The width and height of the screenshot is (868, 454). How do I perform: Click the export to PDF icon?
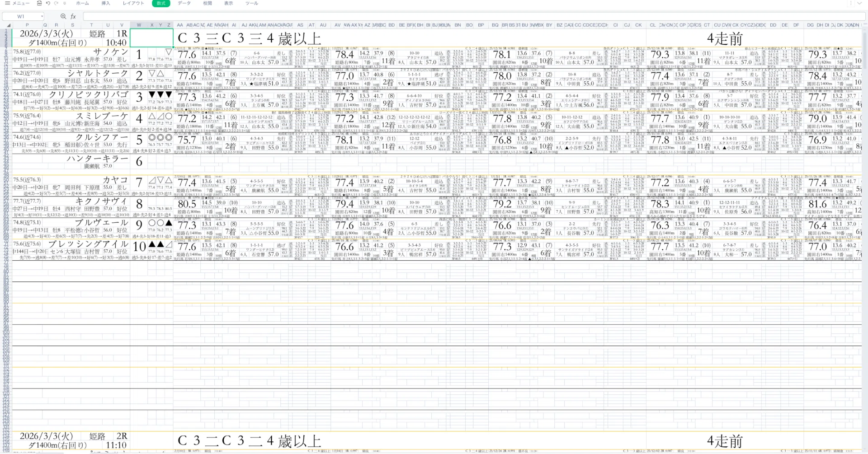tap(39, 3)
